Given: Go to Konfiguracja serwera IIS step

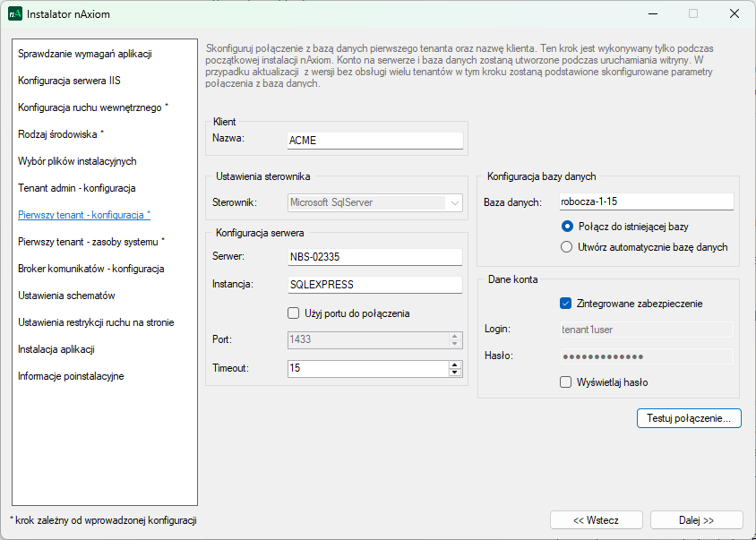Looking at the screenshot, I should click(69, 81).
